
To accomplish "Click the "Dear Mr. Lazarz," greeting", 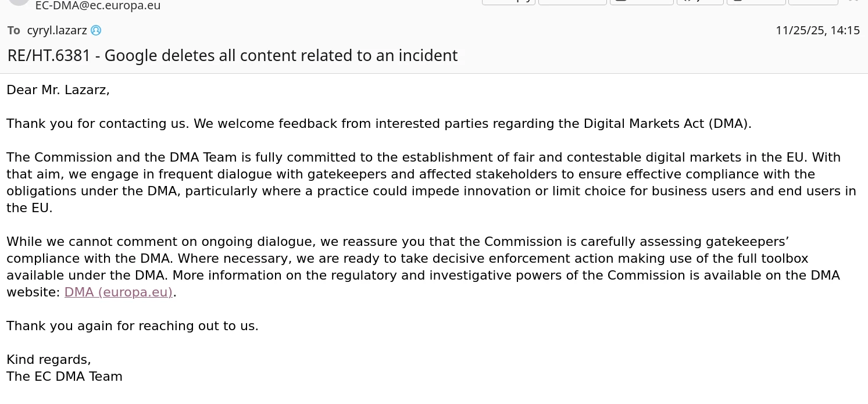I will (x=58, y=90).
